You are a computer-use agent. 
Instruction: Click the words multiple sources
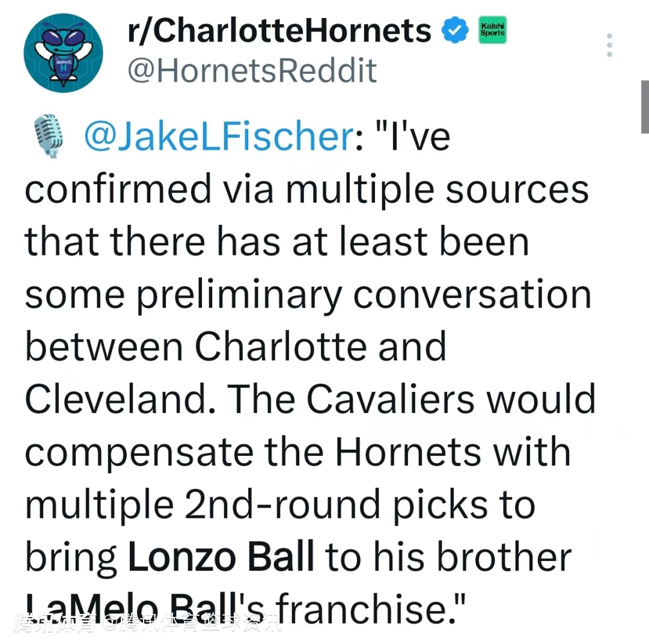click(436, 189)
